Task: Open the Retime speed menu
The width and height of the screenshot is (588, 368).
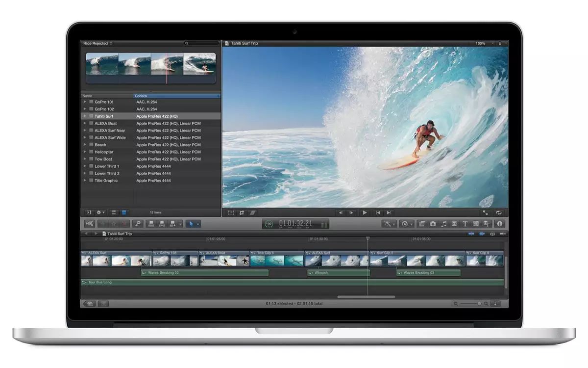Action: click(407, 224)
